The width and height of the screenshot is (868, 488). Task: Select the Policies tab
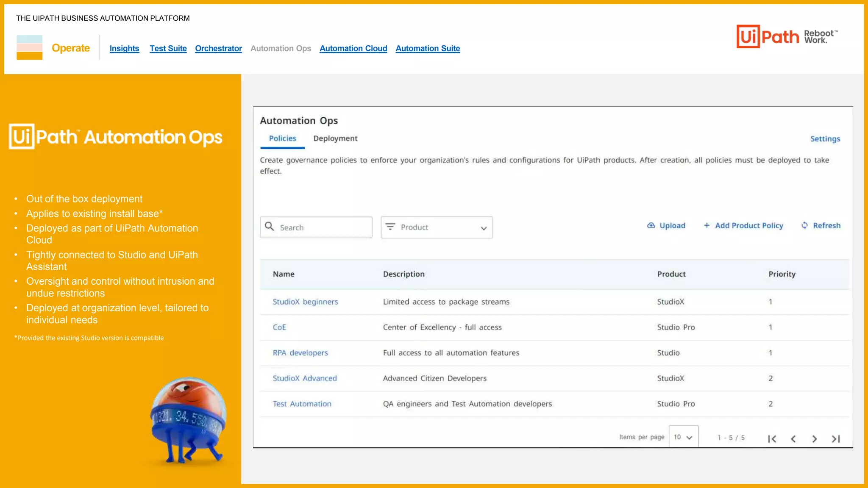pos(282,139)
